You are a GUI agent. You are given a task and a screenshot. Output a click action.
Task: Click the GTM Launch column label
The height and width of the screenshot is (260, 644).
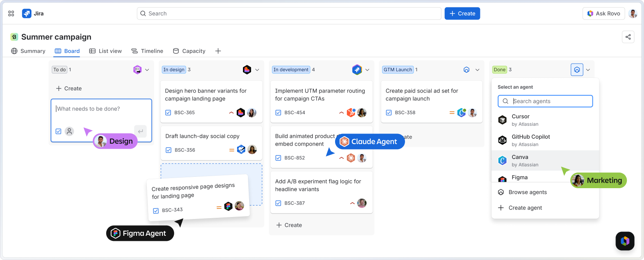(398, 69)
